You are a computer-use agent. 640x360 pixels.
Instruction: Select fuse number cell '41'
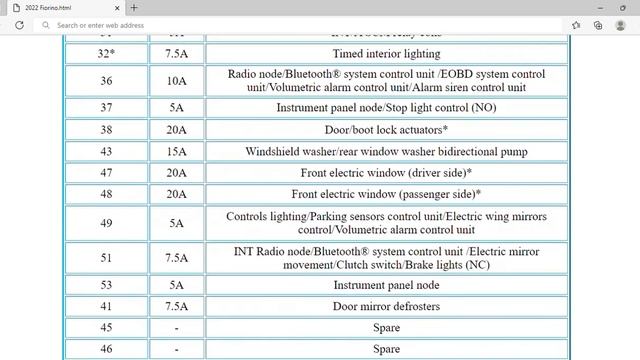point(106,306)
